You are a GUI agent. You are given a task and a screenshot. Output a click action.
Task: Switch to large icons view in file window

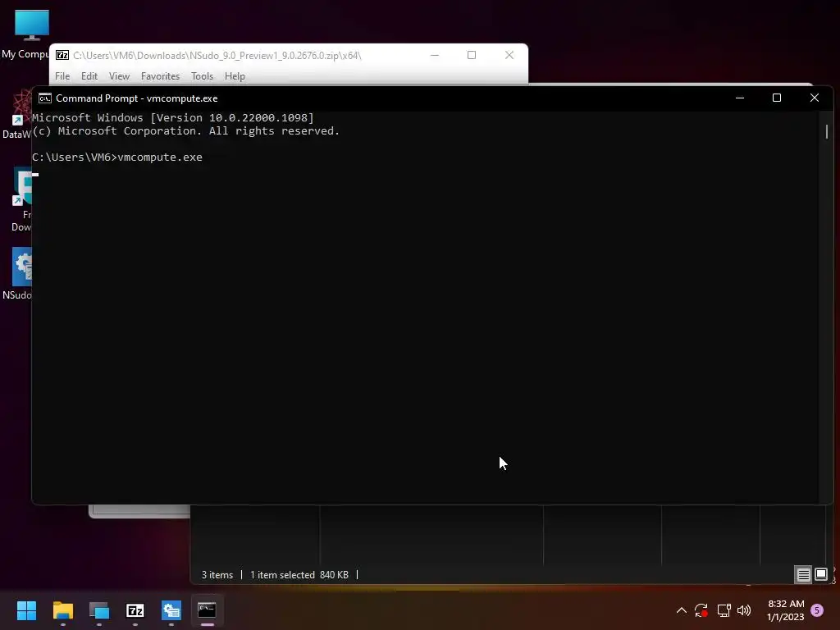pos(820,575)
